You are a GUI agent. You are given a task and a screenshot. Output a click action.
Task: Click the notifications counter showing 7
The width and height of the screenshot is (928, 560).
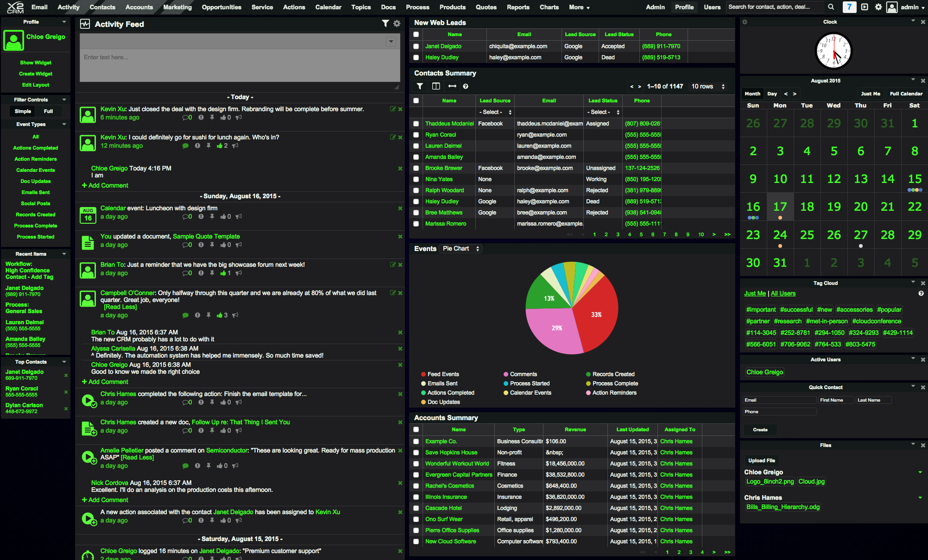(849, 7)
